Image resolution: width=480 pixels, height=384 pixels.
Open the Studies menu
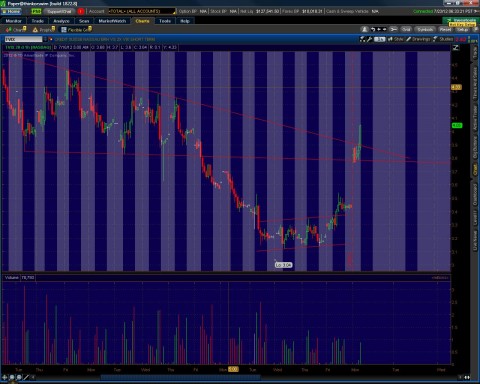pos(443,39)
